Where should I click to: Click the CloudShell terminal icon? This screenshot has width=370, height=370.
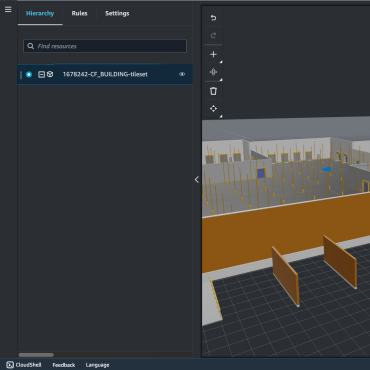10,365
